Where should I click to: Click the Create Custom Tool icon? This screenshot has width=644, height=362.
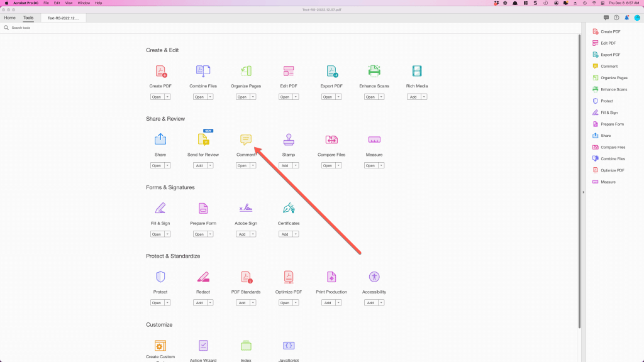[x=160, y=346]
